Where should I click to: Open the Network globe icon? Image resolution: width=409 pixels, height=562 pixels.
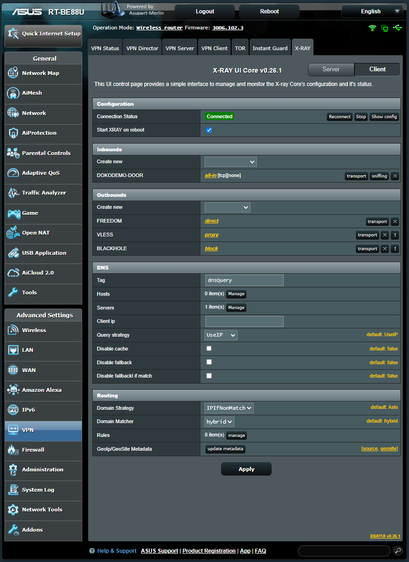pyautogui.click(x=13, y=113)
